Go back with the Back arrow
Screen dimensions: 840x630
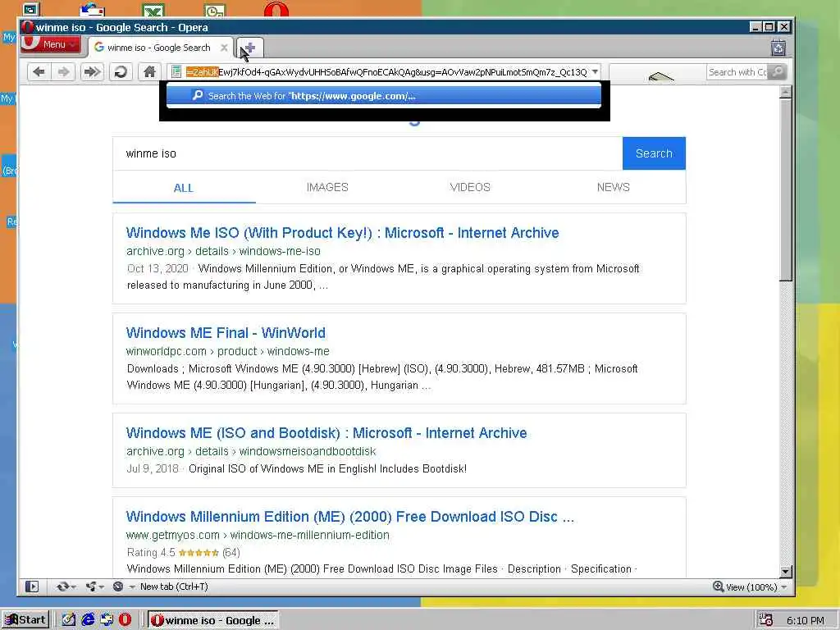tap(39, 72)
